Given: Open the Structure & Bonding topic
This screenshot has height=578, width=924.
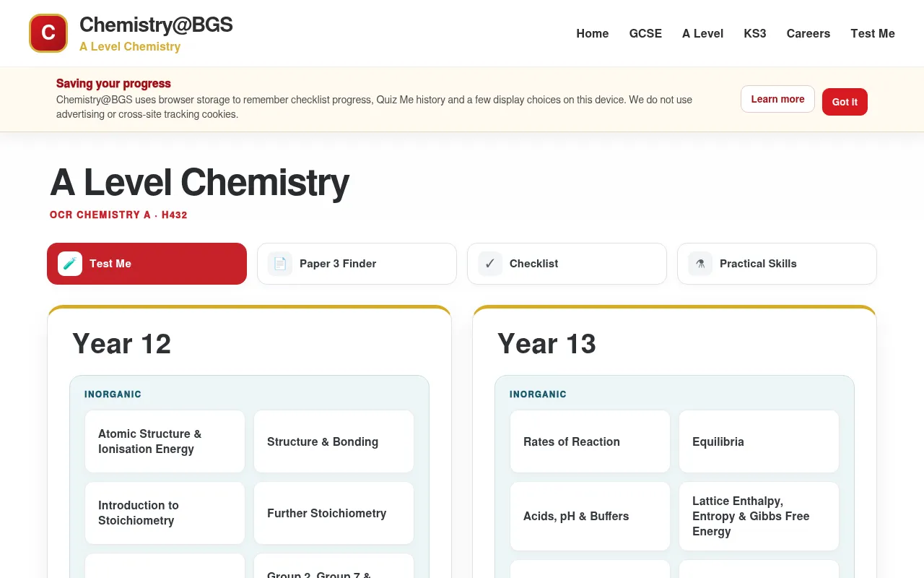Looking at the screenshot, I should pos(334,441).
